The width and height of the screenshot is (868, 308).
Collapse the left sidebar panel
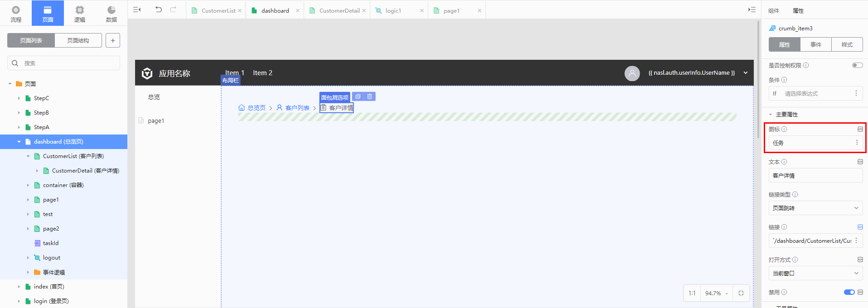coord(137,10)
